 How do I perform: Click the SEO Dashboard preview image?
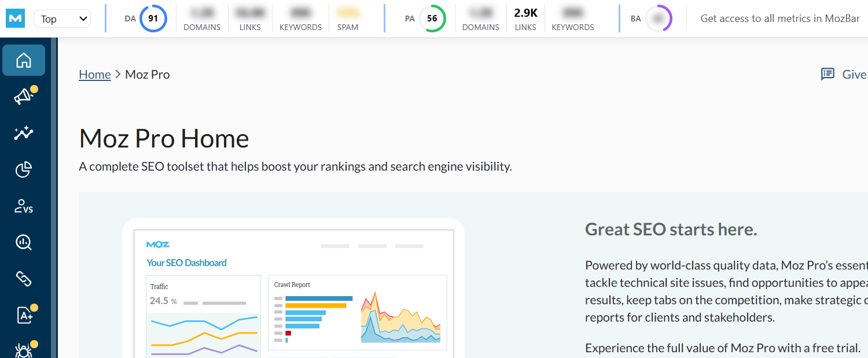pyautogui.click(x=293, y=288)
